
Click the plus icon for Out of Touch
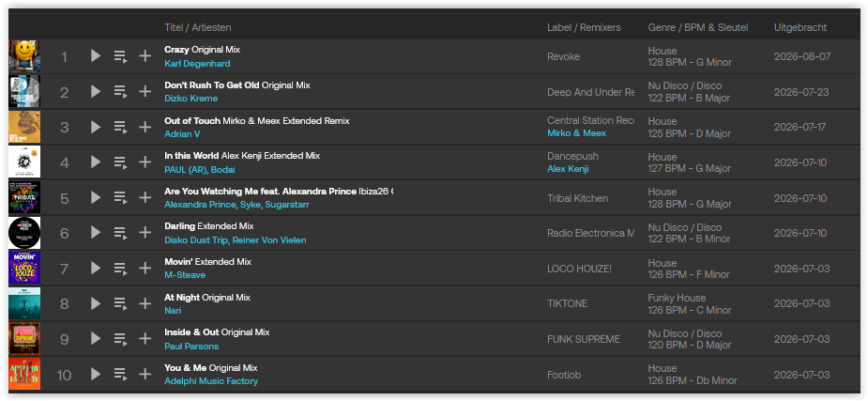pyautogui.click(x=145, y=127)
